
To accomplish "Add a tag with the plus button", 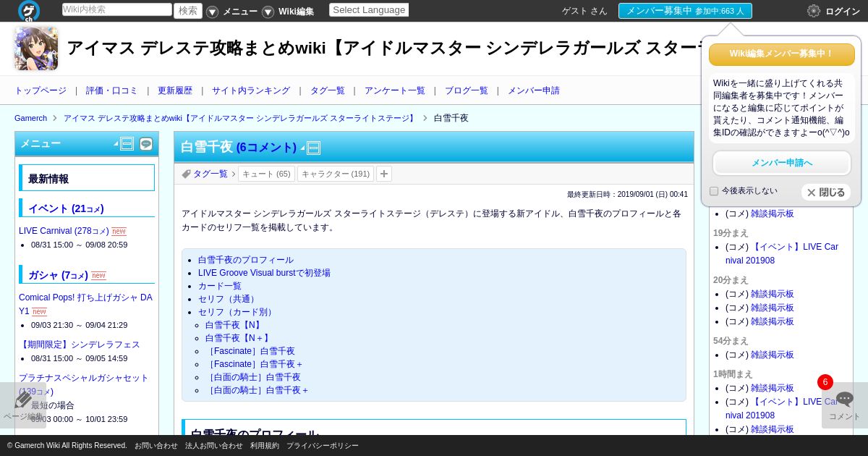I will (x=384, y=174).
